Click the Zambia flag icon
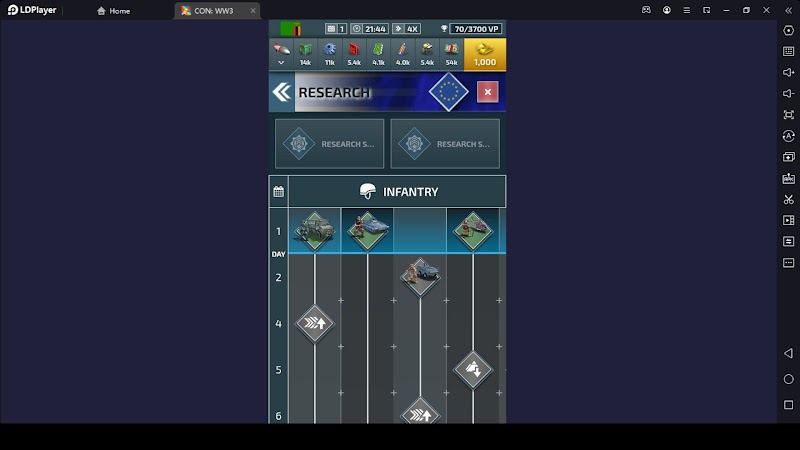Viewport: 800px width, 450px height. (290, 29)
